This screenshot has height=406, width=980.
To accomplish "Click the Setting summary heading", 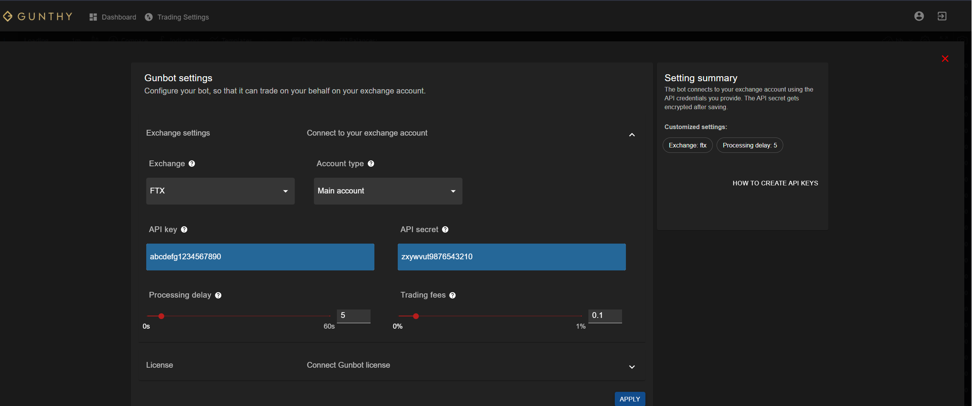I will (x=701, y=78).
